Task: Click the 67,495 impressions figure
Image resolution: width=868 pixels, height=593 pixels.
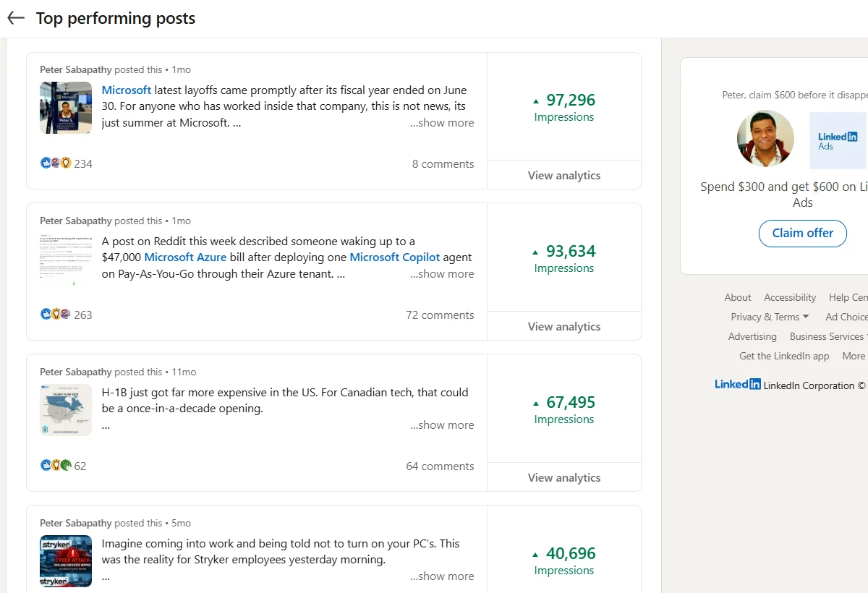Action: [x=571, y=403]
